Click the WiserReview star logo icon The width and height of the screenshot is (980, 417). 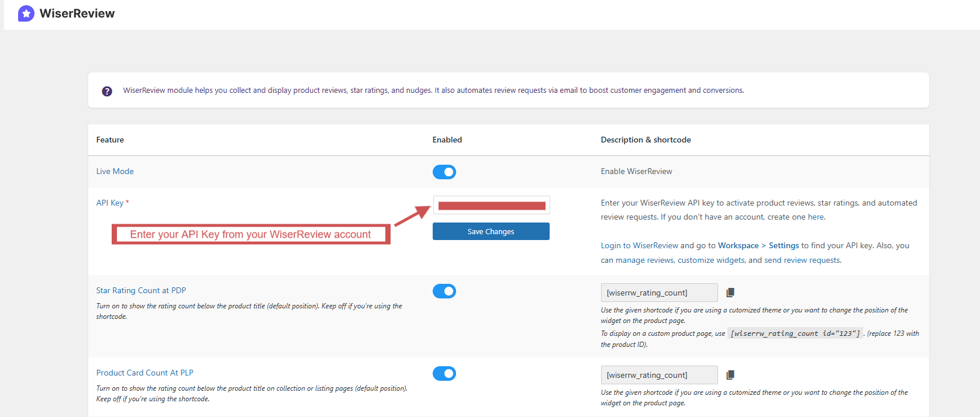tap(26, 13)
